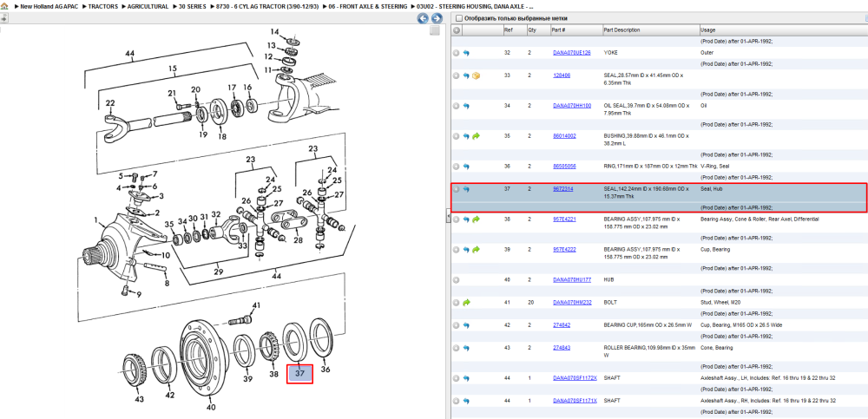Click the green forward arrow for Ref 35

(x=476, y=136)
